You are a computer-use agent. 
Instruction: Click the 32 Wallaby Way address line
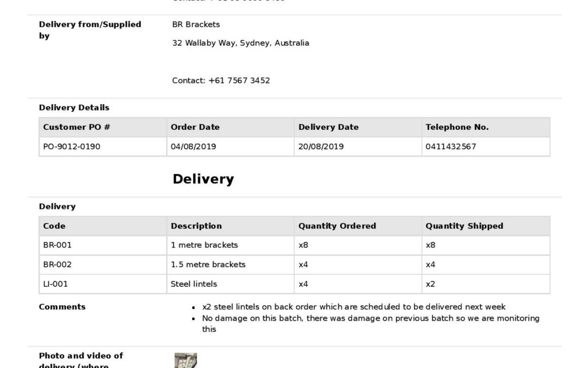[x=241, y=43]
